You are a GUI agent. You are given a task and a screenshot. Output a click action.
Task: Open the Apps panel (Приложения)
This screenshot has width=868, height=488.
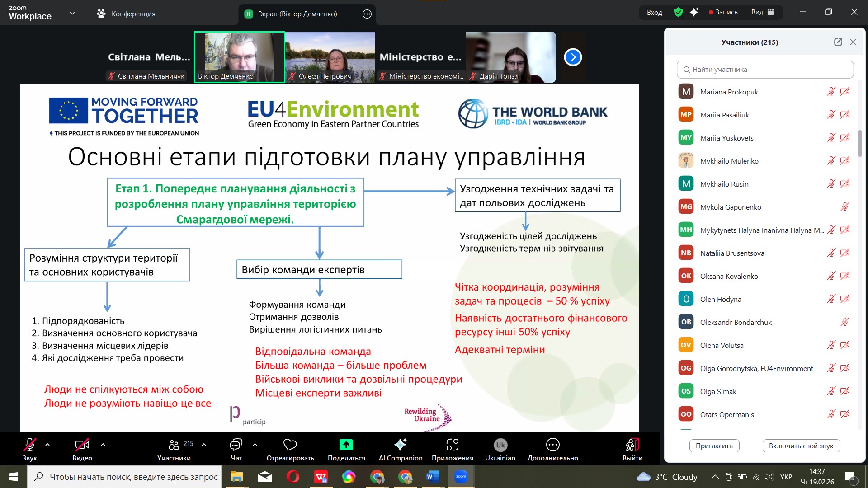tap(452, 445)
